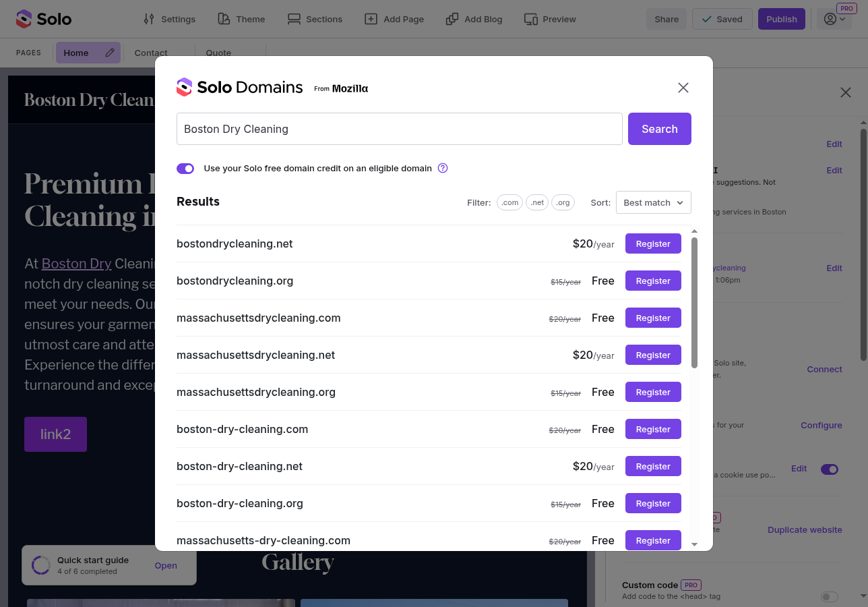The height and width of the screenshot is (607, 868).
Task: Register boston-dry-cleaning.com
Action: coord(653,429)
